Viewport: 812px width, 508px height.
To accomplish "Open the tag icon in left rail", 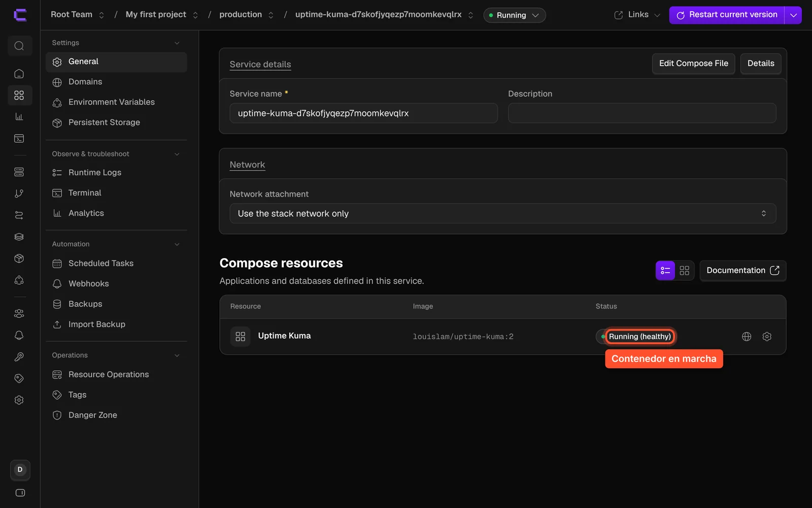I will [19, 378].
